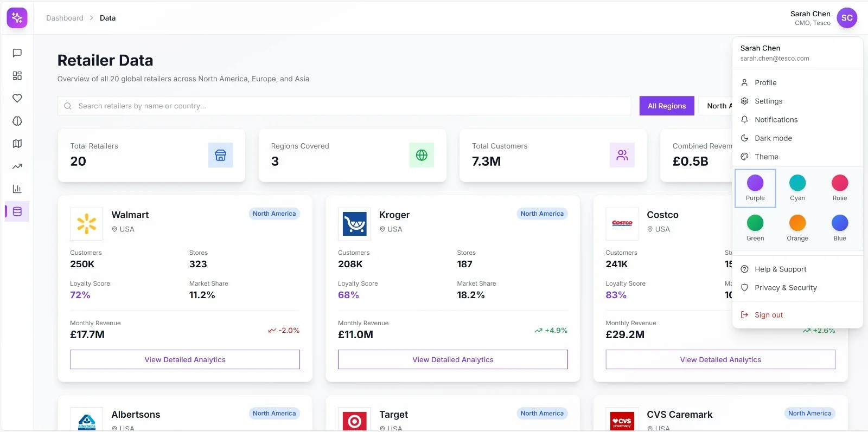Select the Orange theme swatch
This screenshot has width=868, height=432.
(797, 228)
